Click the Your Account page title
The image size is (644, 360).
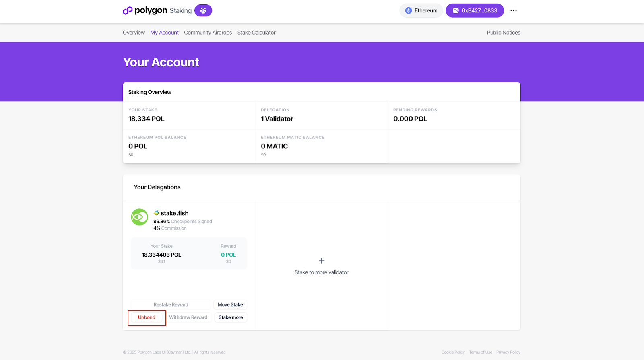[x=161, y=62]
